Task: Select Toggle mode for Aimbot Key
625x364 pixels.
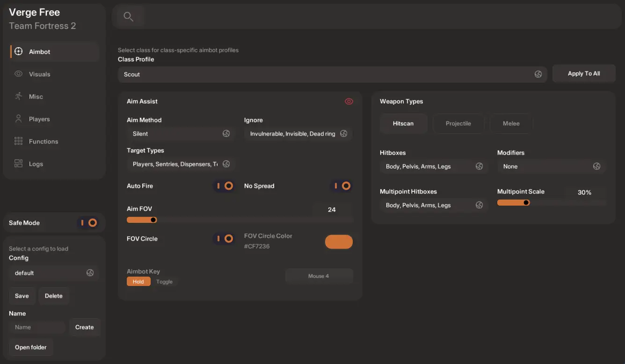Action: (164, 282)
